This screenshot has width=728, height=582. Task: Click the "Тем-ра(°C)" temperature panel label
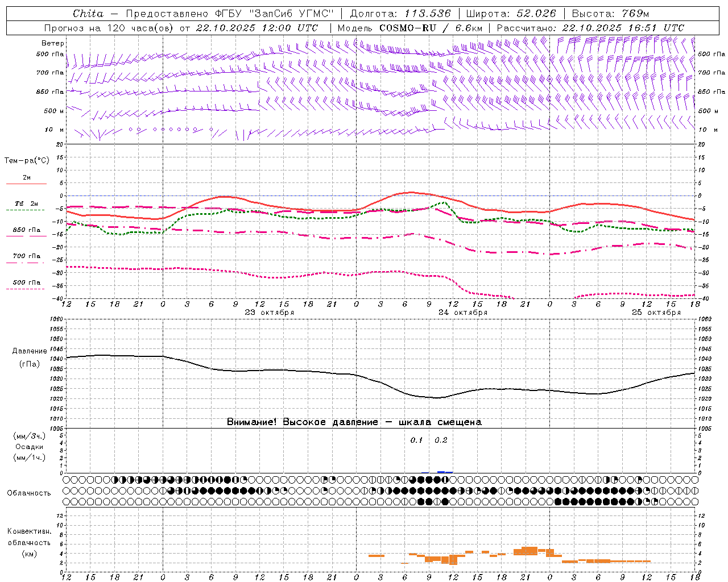pos(27,161)
